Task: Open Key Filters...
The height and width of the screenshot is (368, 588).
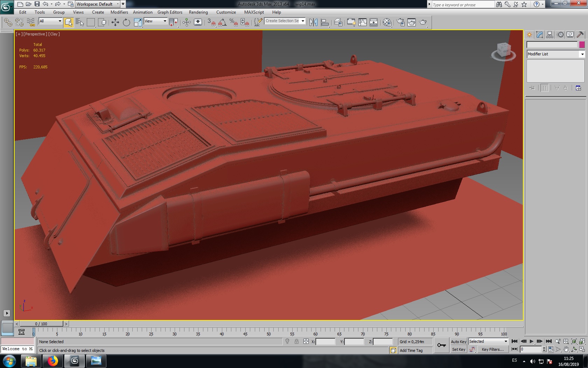Action: coord(492,349)
